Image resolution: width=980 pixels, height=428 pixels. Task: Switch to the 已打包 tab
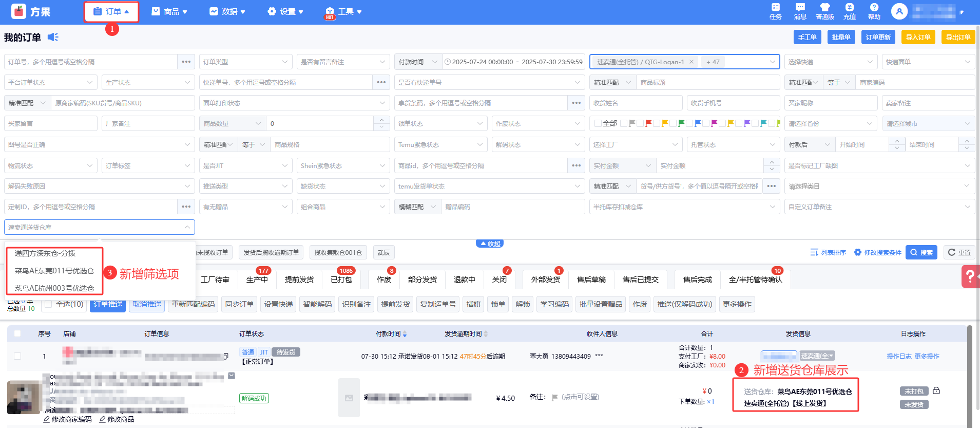[341, 279]
